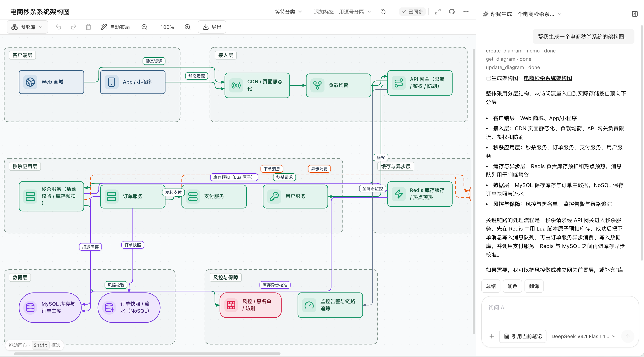Screen dimensions: 644x357
Task: Export the diagram via 导出 button
Action: (212, 27)
